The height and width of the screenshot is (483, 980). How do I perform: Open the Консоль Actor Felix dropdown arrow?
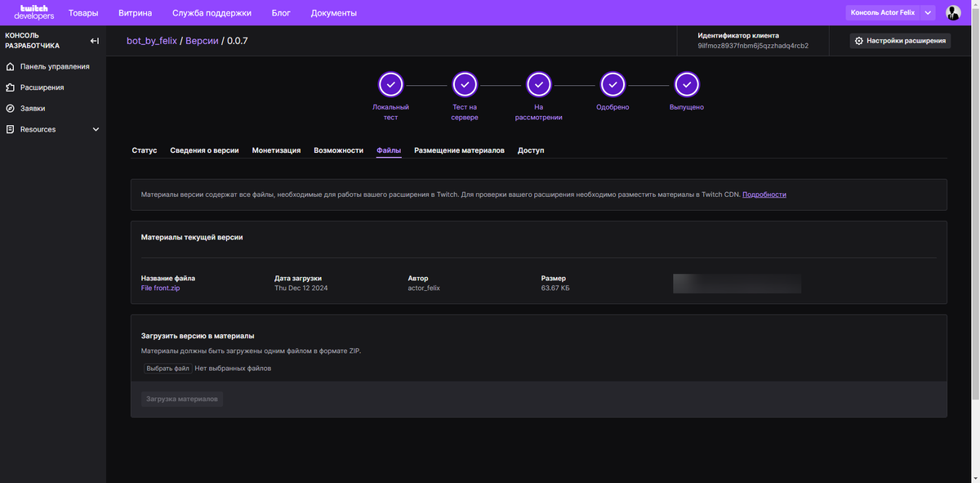928,13
